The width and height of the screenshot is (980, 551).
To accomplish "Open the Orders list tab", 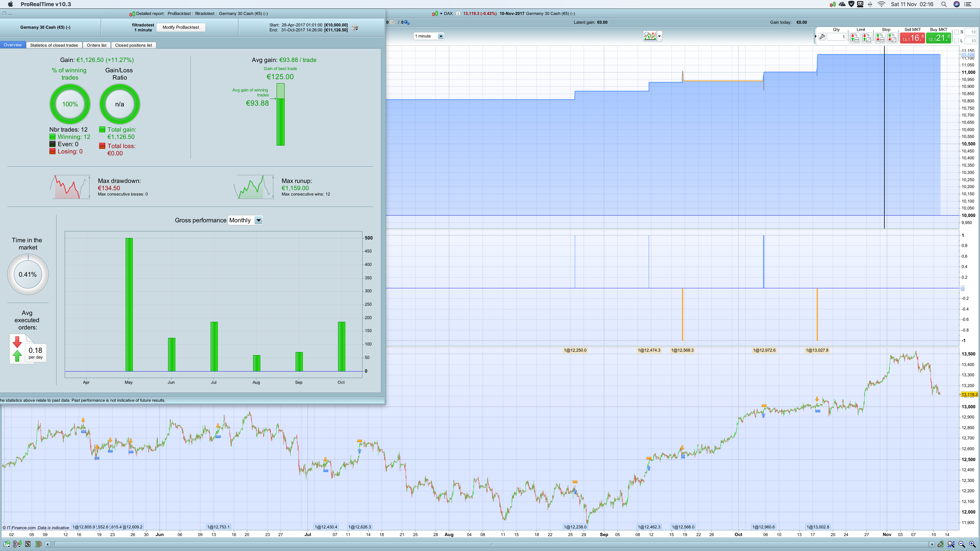I will [96, 45].
